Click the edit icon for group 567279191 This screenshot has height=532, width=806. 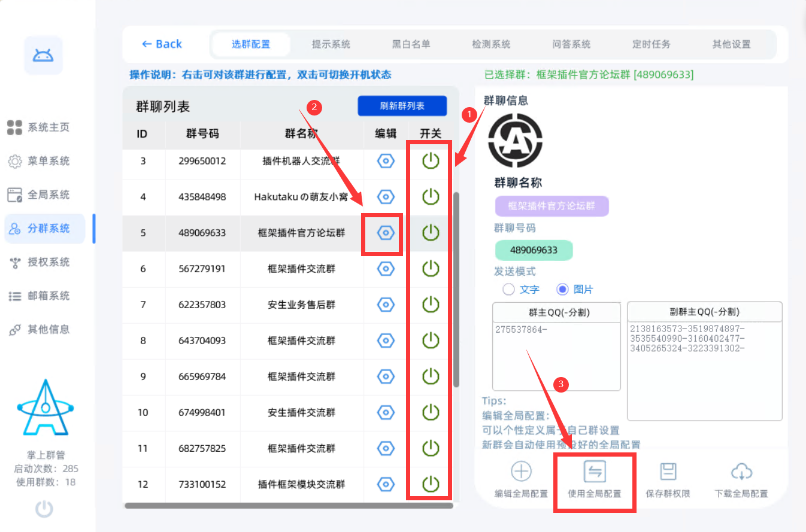(386, 269)
